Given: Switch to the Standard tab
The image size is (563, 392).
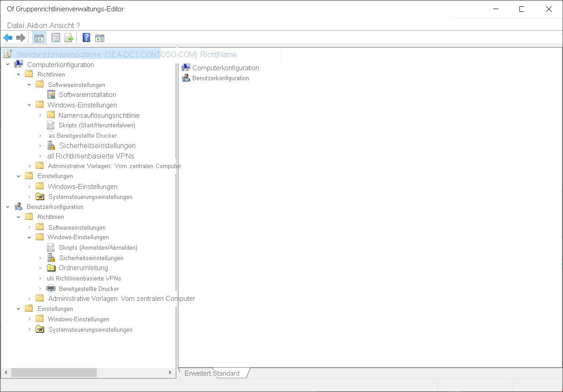Looking at the screenshot, I should coord(229,373).
